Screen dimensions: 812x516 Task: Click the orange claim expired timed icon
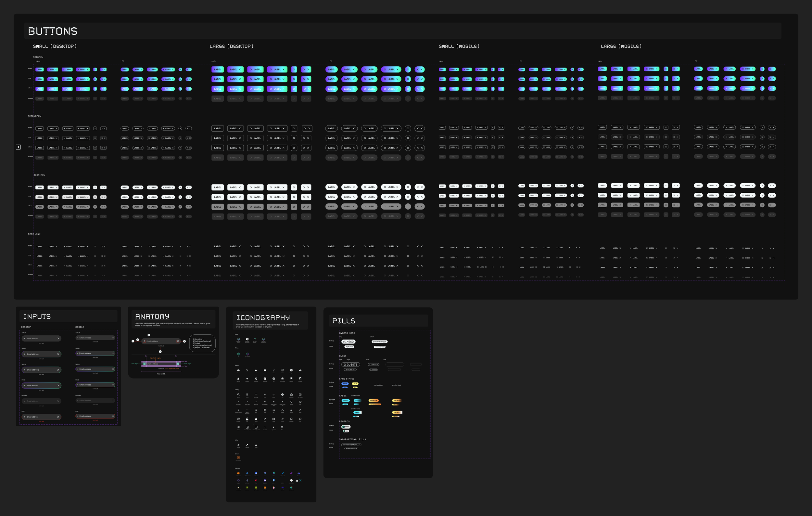[238, 458]
